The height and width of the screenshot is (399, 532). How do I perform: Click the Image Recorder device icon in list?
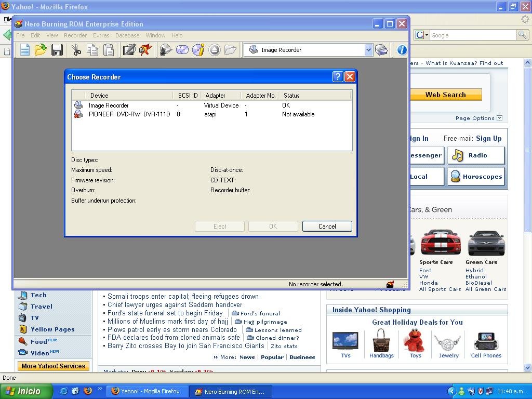(x=78, y=105)
